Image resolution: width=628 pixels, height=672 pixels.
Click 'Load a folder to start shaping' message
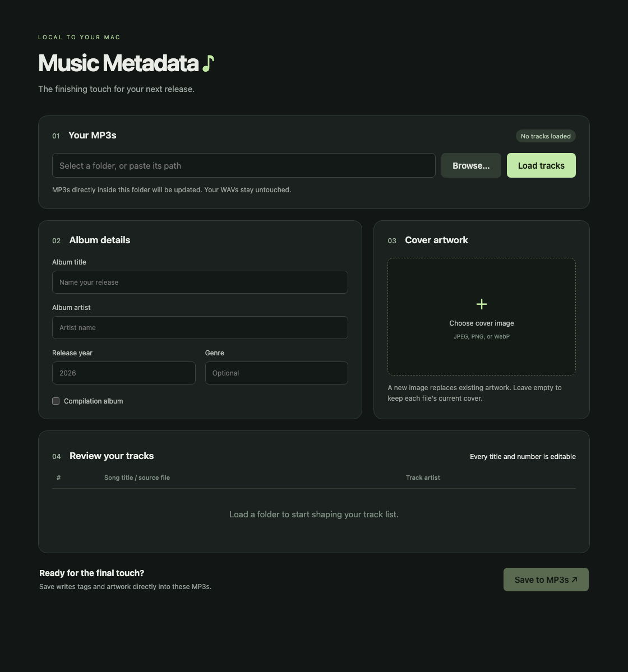pyautogui.click(x=314, y=515)
